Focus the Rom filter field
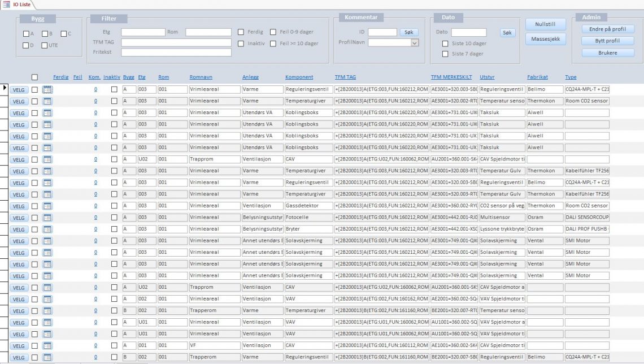Screen dimensions: 644x364 tap(208, 32)
